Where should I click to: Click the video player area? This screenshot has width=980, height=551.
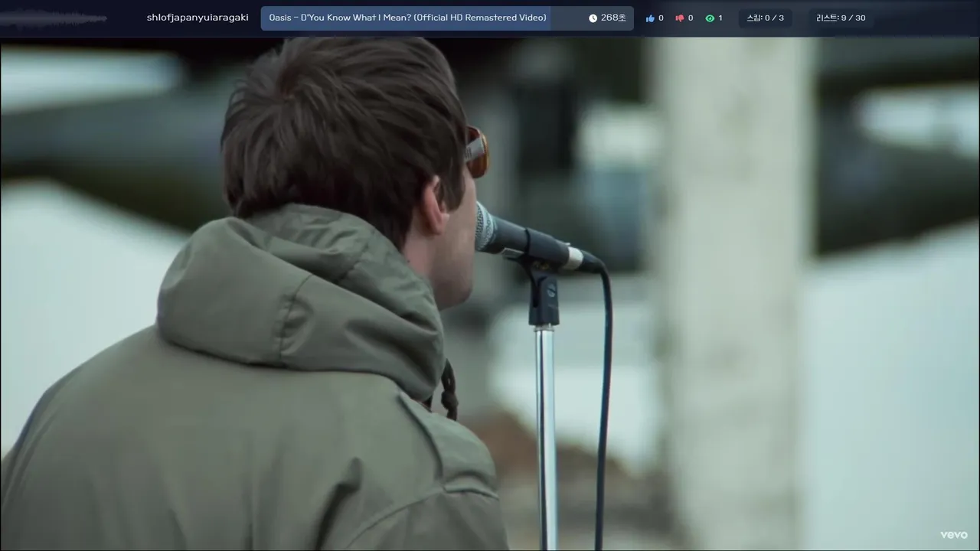click(x=490, y=294)
